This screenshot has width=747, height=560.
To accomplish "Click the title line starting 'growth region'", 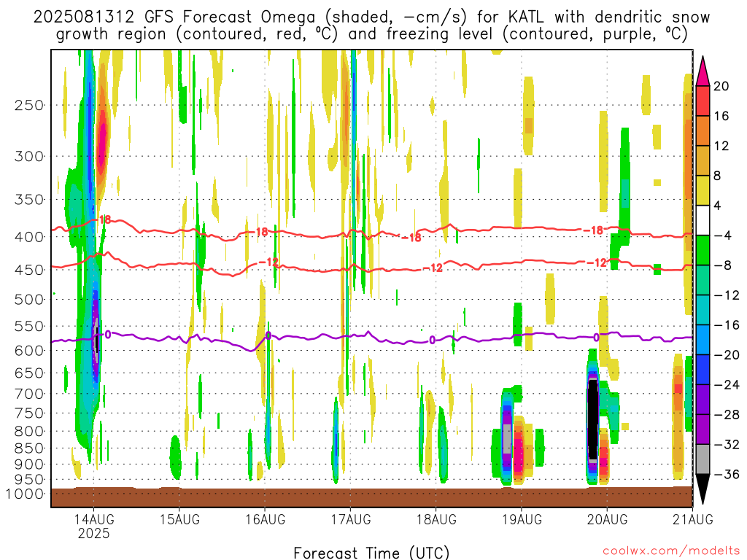I will (x=371, y=34).
